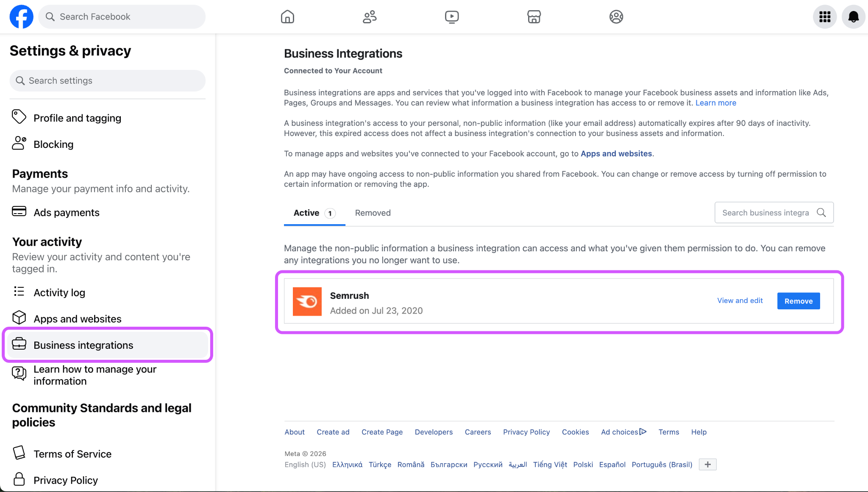Remove the Semrush integration
Screen dimensions: 868x492
pyautogui.click(x=798, y=300)
